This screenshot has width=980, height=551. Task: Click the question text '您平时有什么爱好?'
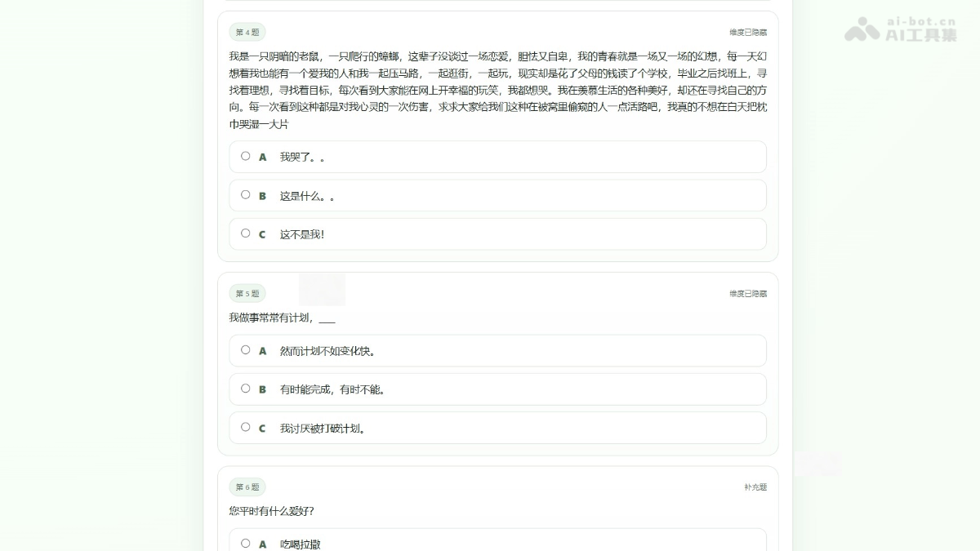[271, 511]
